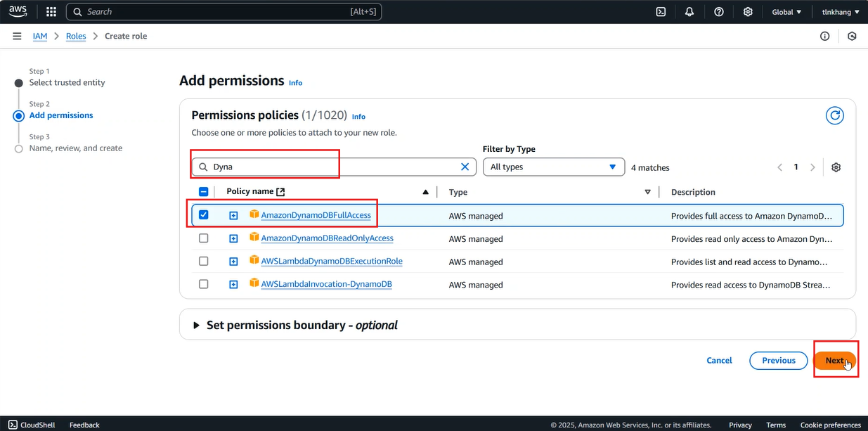
Task: Open AWSLambdaInvocation-DynamoDB policy link
Action: 326,284
